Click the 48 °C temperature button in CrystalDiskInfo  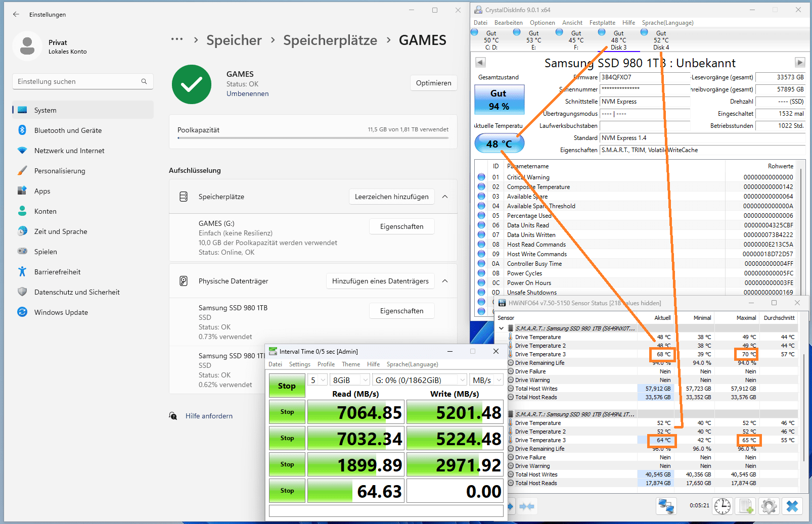[499, 144]
